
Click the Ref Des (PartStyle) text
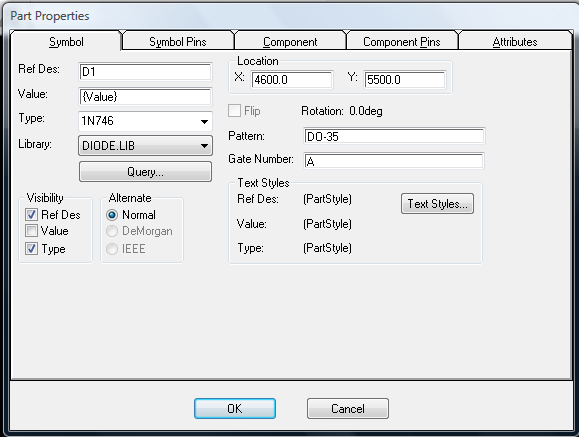point(327,199)
